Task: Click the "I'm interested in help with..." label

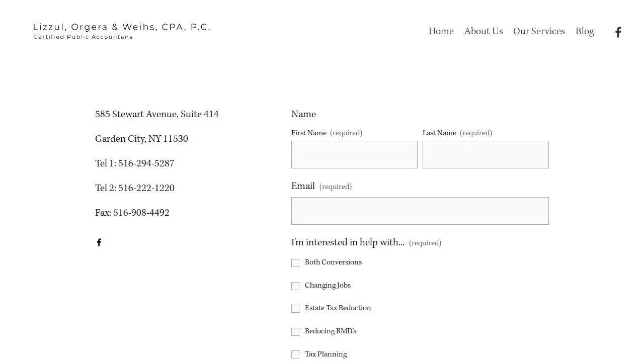Action: tap(348, 242)
